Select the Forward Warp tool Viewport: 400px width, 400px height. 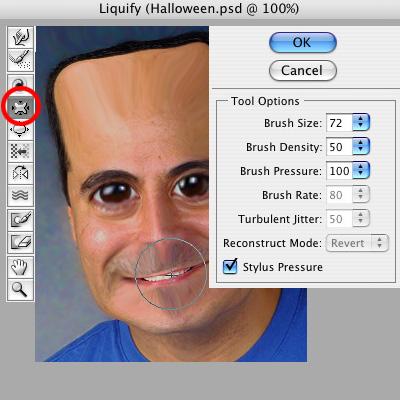[x=21, y=37]
